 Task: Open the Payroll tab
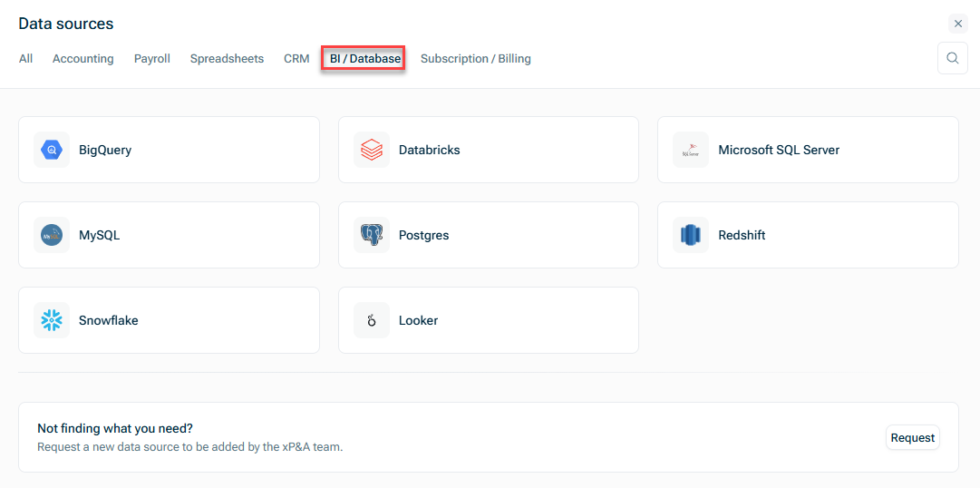pos(152,59)
